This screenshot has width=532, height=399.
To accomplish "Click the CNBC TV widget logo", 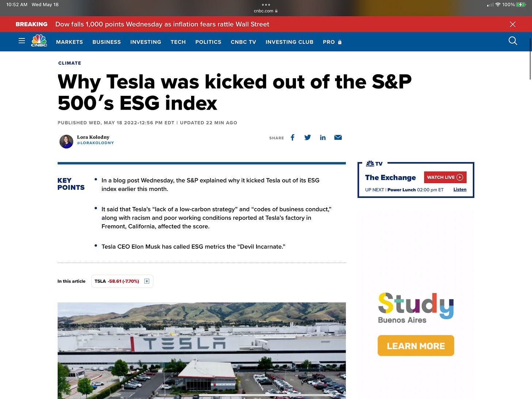I will [374, 163].
